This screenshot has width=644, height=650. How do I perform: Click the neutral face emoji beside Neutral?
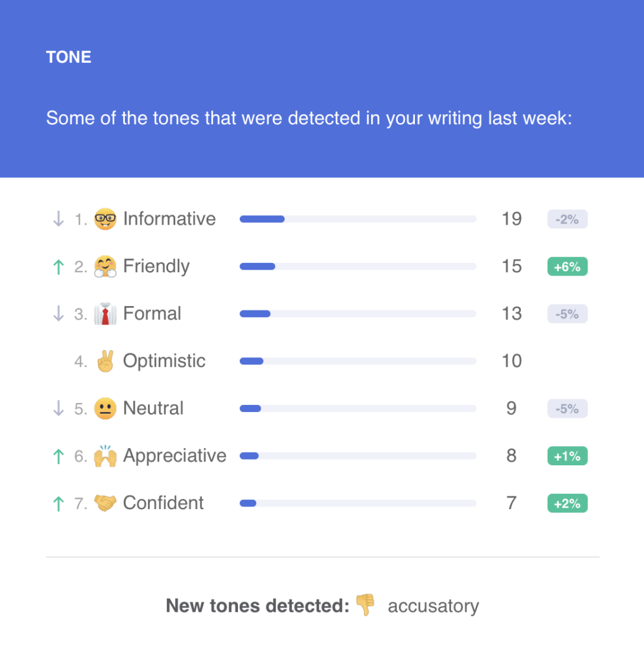click(105, 408)
